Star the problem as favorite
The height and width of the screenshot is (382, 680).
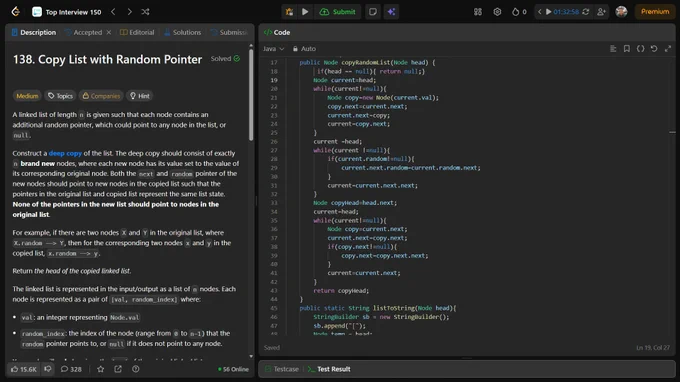(101, 369)
